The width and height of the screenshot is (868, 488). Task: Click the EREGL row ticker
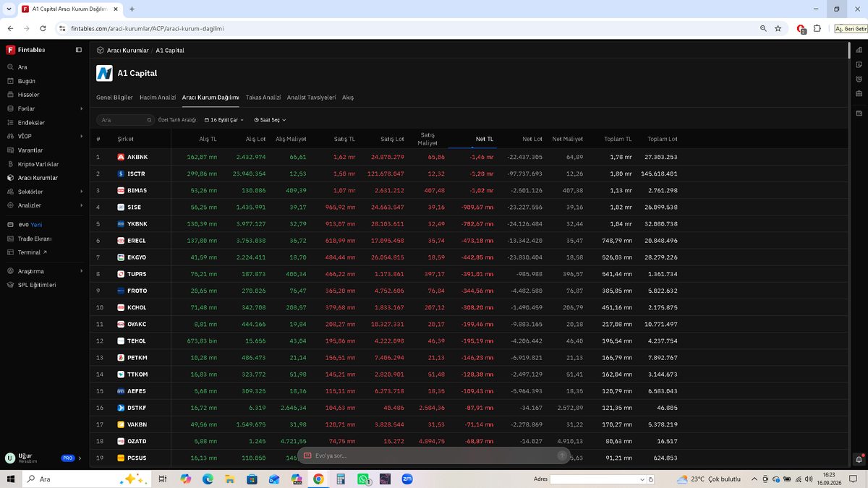137,241
